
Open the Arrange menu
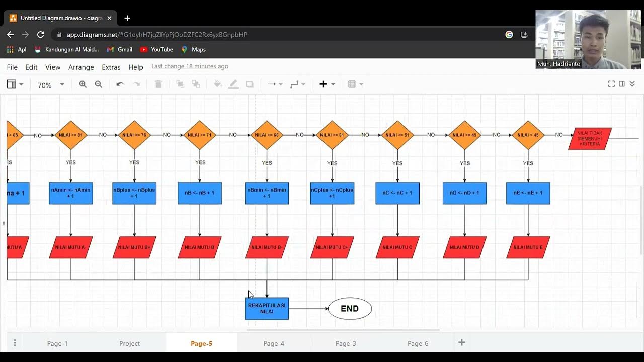click(81, 67)
